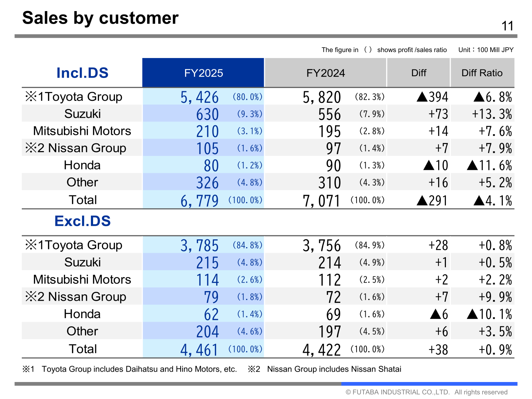This screenshot has height=399, width=532.
Task: Click diff ratio +3.5%
Action: point(495,331)
